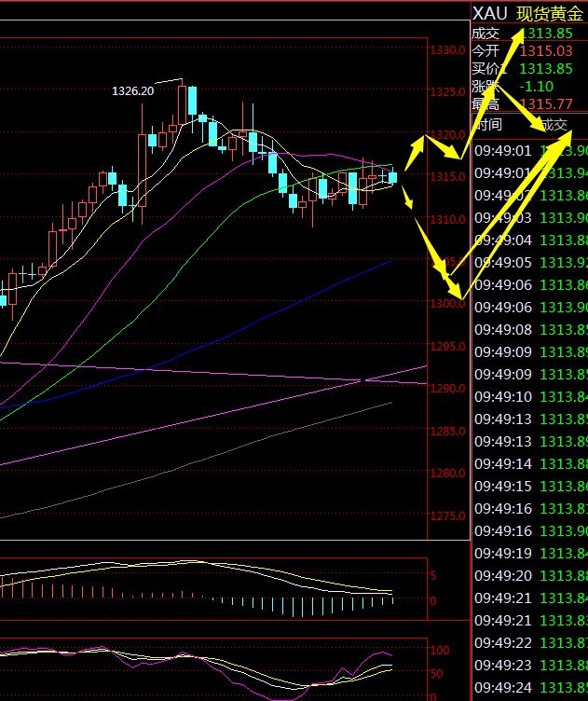Click the 1310.0 price axis label
The width and height of the screenshot is (588, 701).
(x=447, y=219)
